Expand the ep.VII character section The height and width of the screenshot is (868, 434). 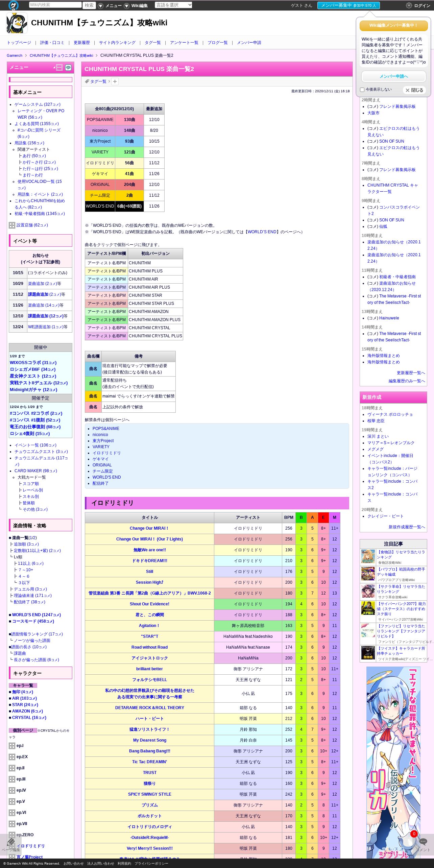(x=12, y=824)
